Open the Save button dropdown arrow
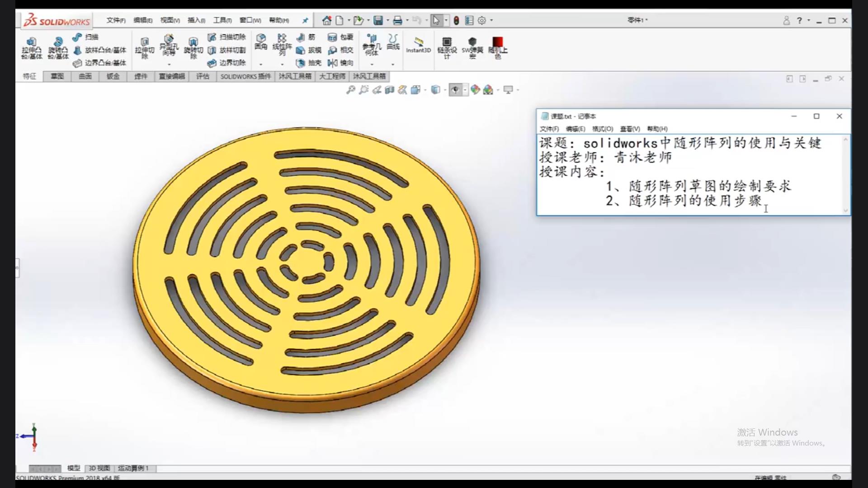This screenshot has width=868, height=488. click(387, 20)
